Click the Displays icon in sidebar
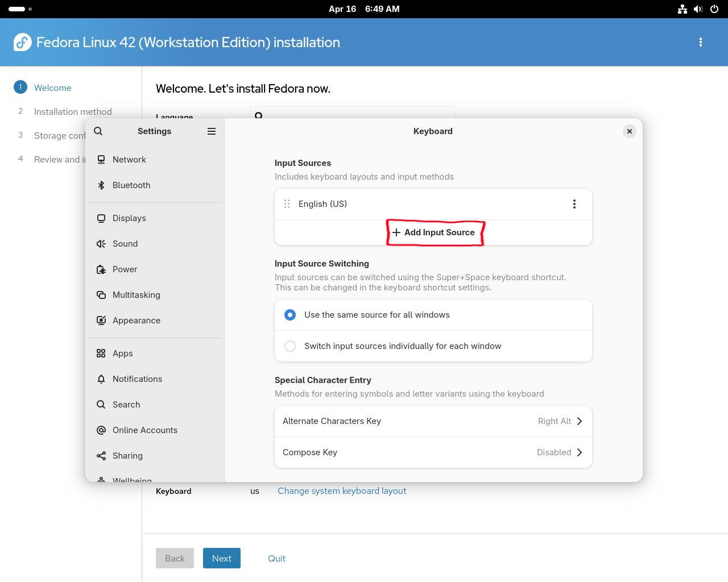 [x=101, y=218]
